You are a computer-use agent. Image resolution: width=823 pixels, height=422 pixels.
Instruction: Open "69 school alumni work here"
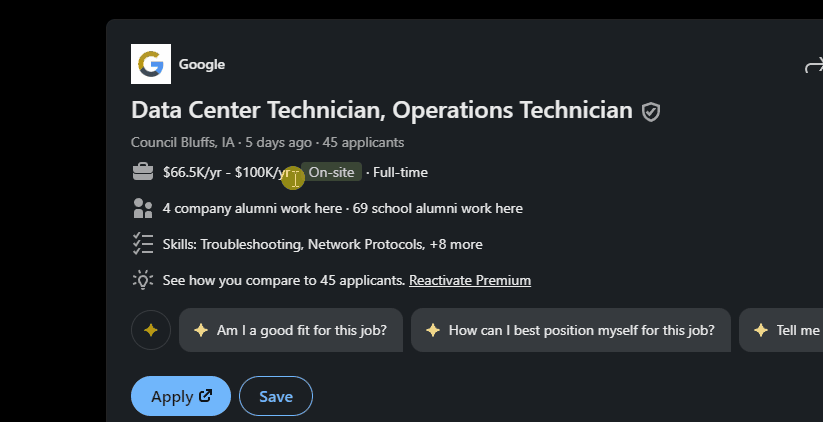coord(438,208)
